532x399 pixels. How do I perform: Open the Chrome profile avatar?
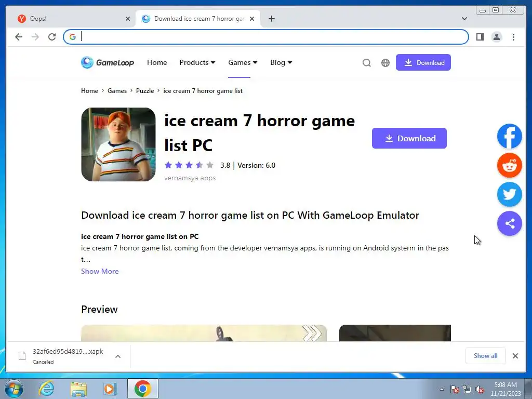[x=496, y=37]
